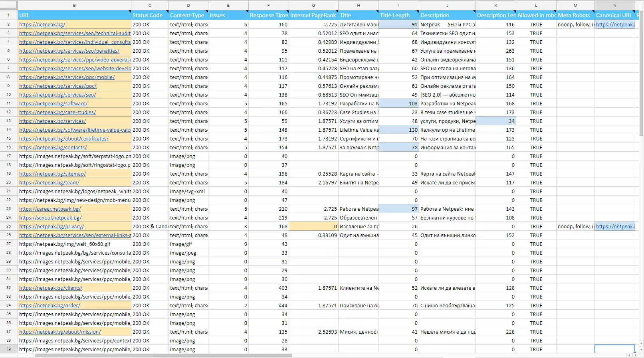The image size is (644, 358).
Task: Open the canonical URL link in row 25
Action: pyautogui.click(x=615, y=227)
